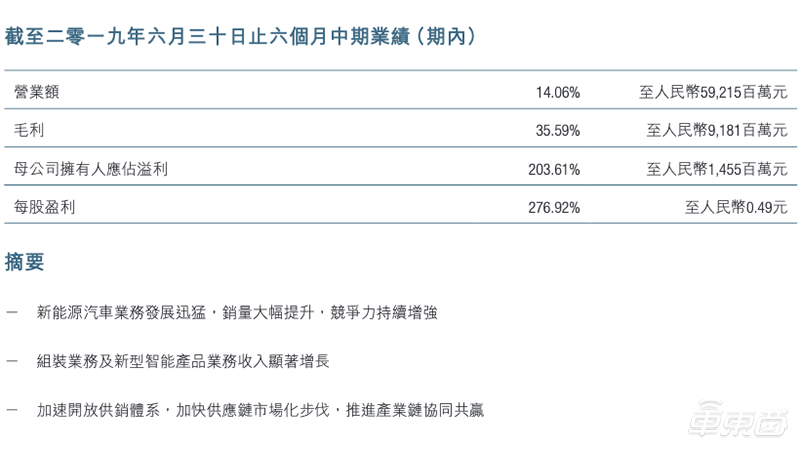The width and height of the screenshot is (800, 450).
Task: Click the bullet line about 新能源汽車業務發展迅猛
Action: click(x=237, y=312)
